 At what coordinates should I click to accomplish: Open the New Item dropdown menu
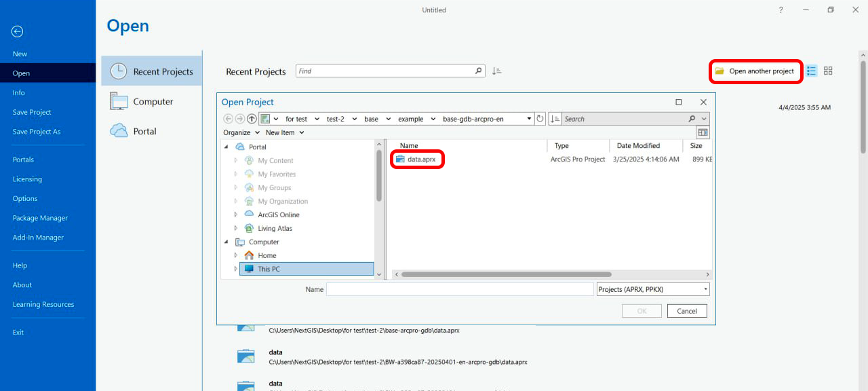[285, 132]
